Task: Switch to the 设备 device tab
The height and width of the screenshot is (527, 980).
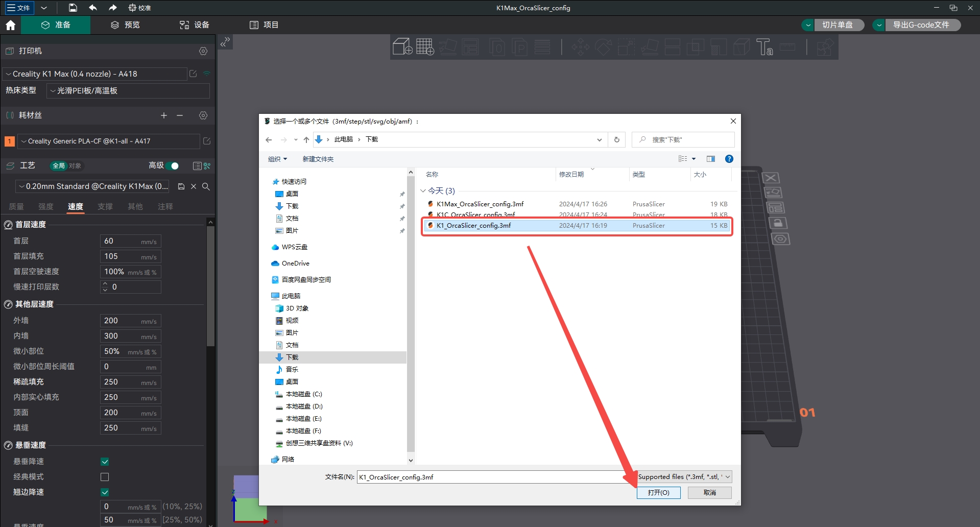Action: [195, 25]
